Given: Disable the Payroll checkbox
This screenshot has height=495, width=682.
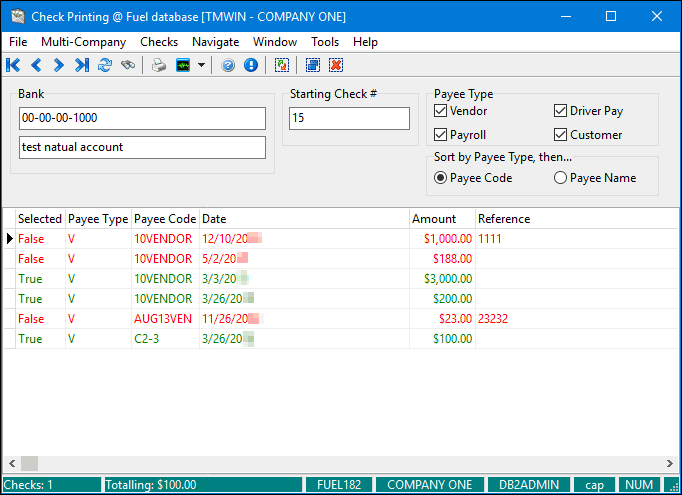Looking at the screenshot, I should (x=441, y=135).
